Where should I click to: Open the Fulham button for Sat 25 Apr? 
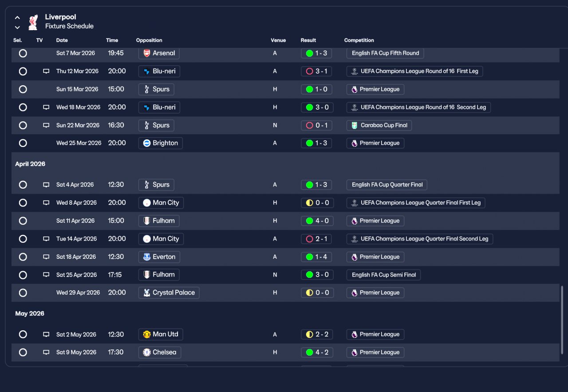point(159,275)
